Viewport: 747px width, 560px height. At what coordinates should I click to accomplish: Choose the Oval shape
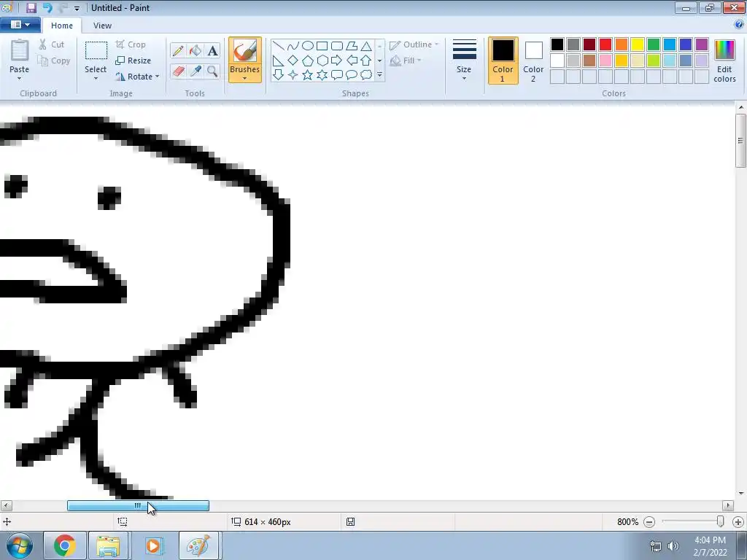point(308,46)
